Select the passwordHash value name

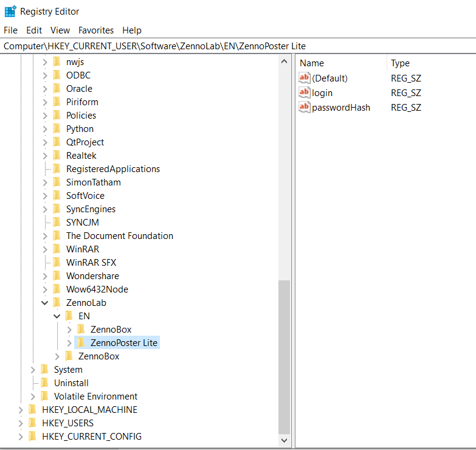pyautogui.click(x=341, y=108)
